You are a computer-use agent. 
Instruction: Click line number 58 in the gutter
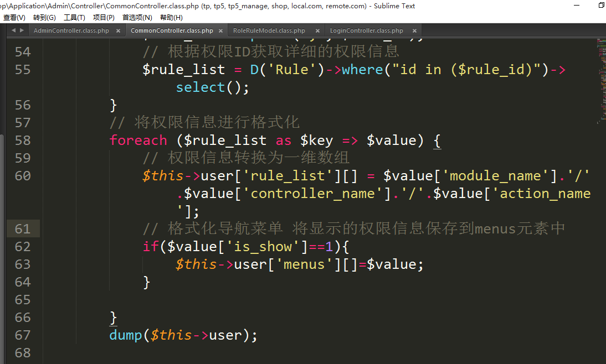[x=23, y=141]
